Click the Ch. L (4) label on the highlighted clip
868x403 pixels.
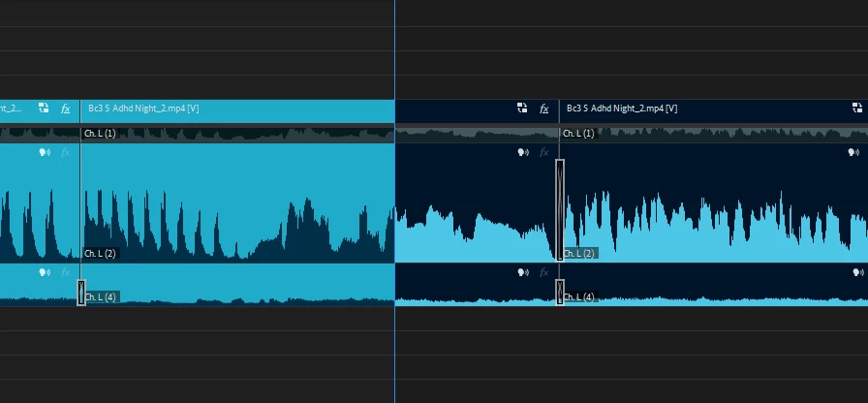click(x=100, y=297)
